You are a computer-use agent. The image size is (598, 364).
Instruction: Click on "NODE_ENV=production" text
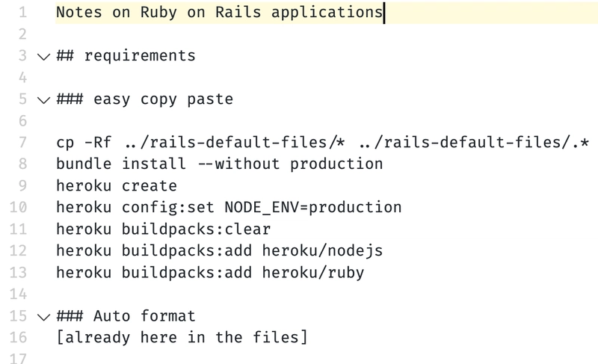pyautogui.click(x=313, y=208)
